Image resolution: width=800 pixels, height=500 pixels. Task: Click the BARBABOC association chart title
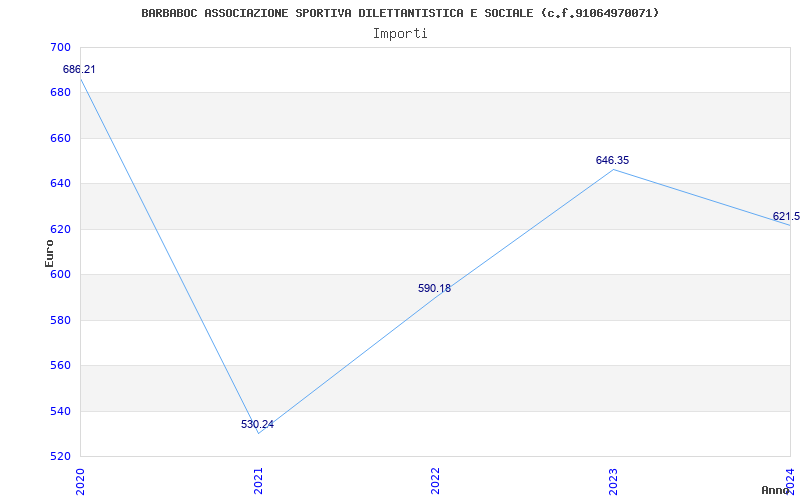pyautogui.click(x=400, y=13)
